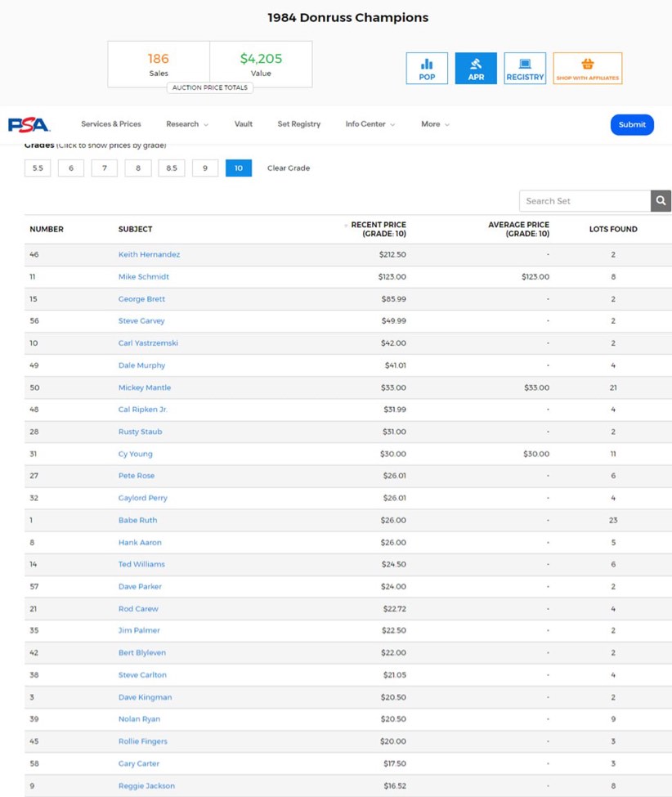Click Mickey Mantle's $33.00 average price

tap(537, 387)
